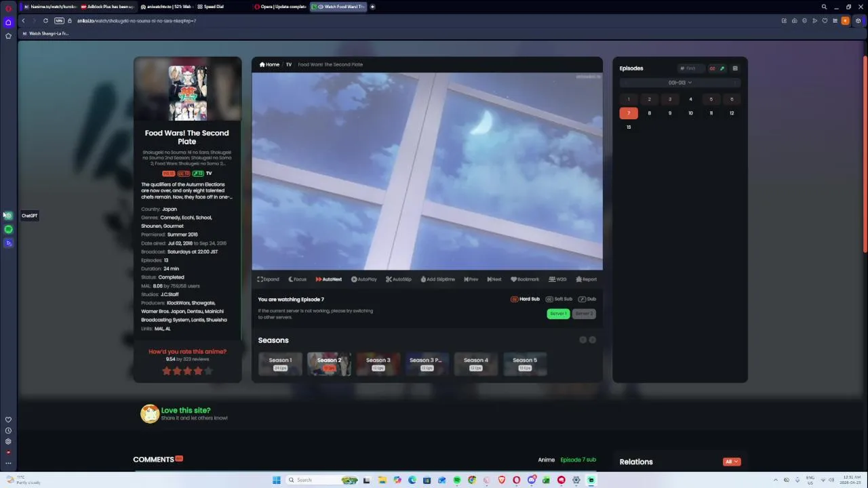Open episode 1
Image resolution: width=868 pixels, height=488 pixels.
[x=629, y=100]
